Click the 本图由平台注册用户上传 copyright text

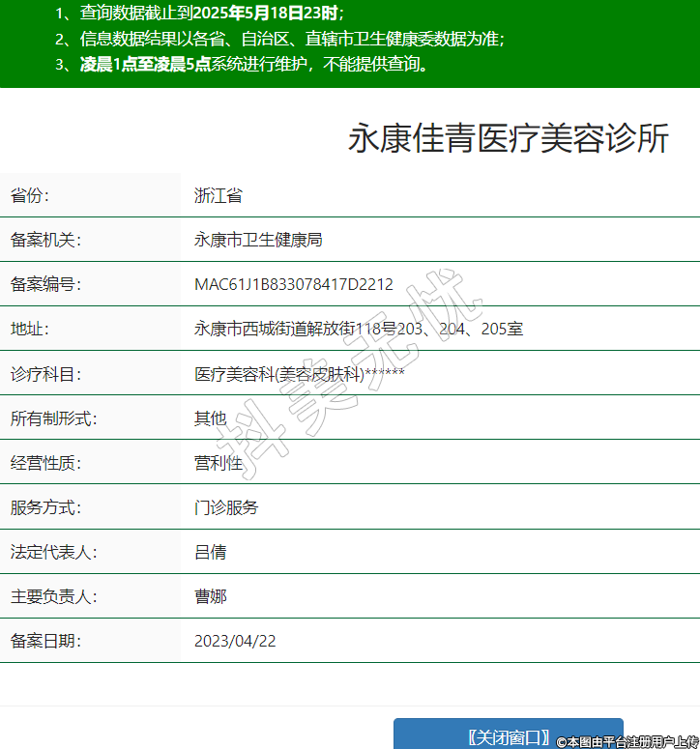tap(627, 741)
